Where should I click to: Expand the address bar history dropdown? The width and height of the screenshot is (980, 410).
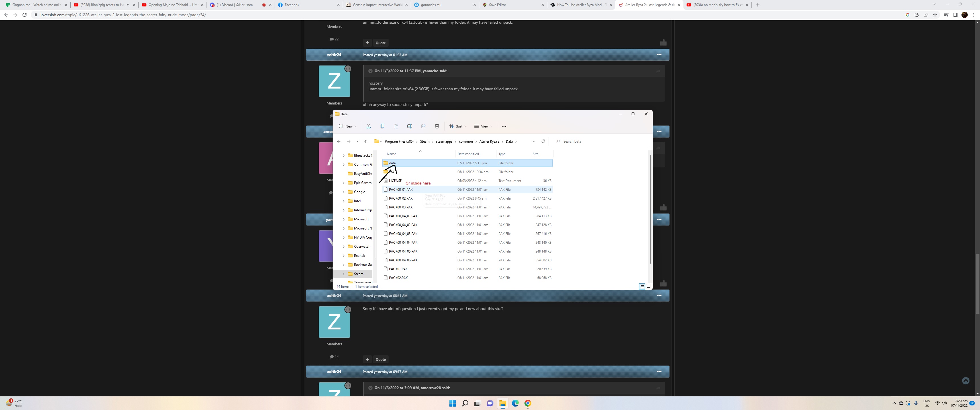coord(533,142)
